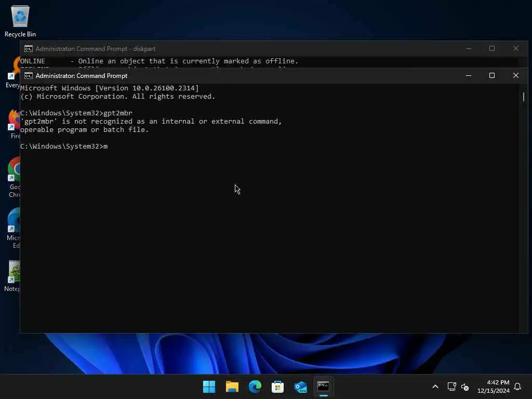
Task: Click the 'Administrator: Command Prompt' front title
Action: pos(82,76)
